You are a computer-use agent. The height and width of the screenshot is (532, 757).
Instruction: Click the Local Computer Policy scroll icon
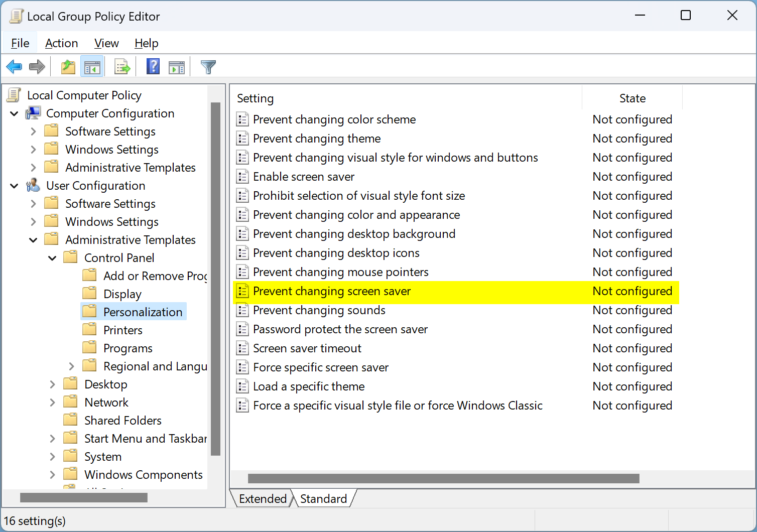tap(15, 95)
